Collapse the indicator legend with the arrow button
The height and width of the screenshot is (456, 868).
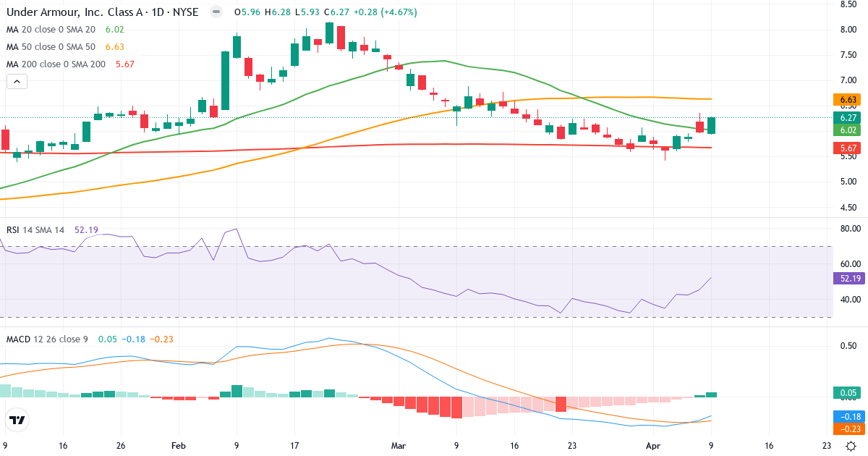click(16, 81)
